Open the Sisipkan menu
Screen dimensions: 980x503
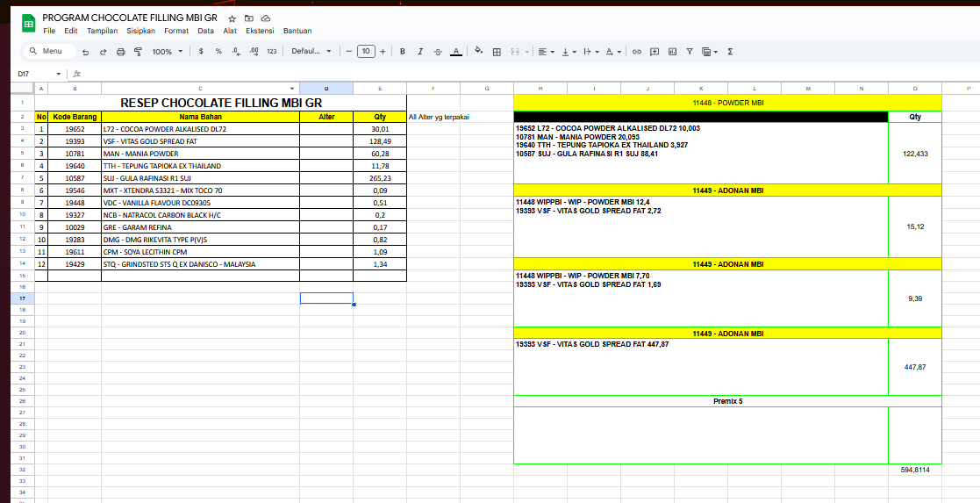pyautogui.click(x=140, y=31)
